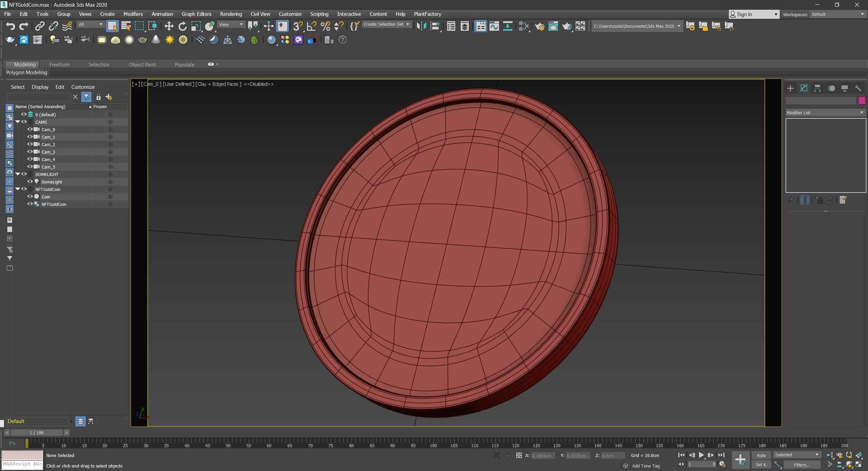Select the Select and Link tool

click(40, 26)
